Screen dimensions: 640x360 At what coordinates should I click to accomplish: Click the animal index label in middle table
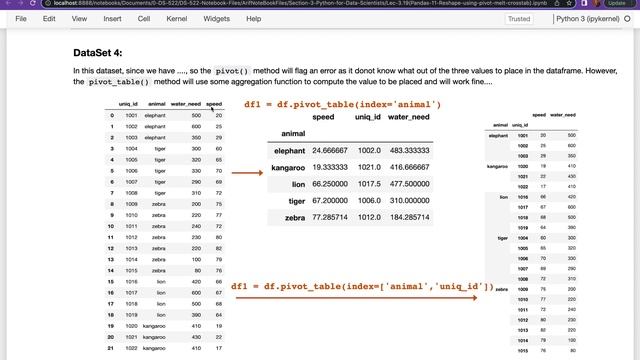point(293,133)
